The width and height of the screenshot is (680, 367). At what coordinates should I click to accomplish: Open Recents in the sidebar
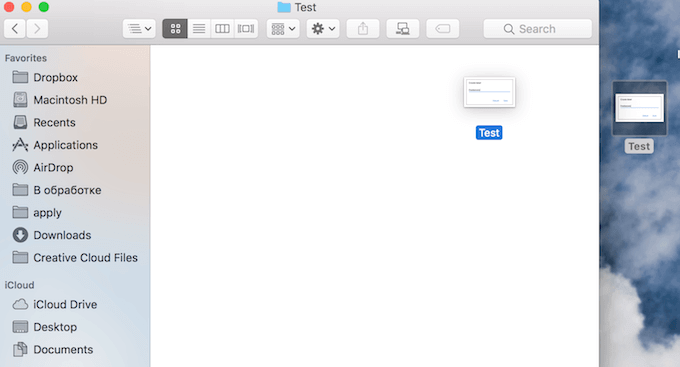(54, 123)
